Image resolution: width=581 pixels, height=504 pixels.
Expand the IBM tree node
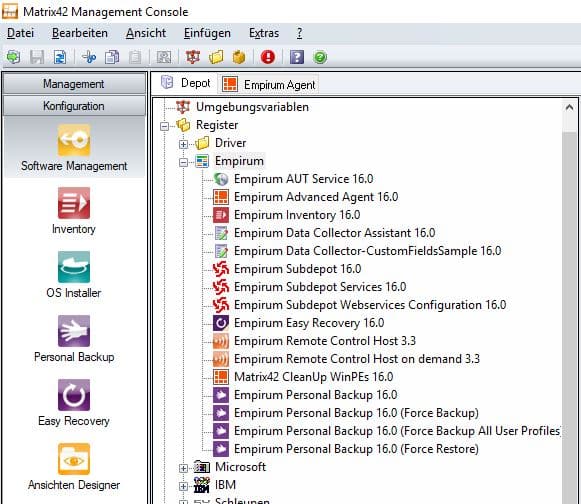(x=183, y=486)
